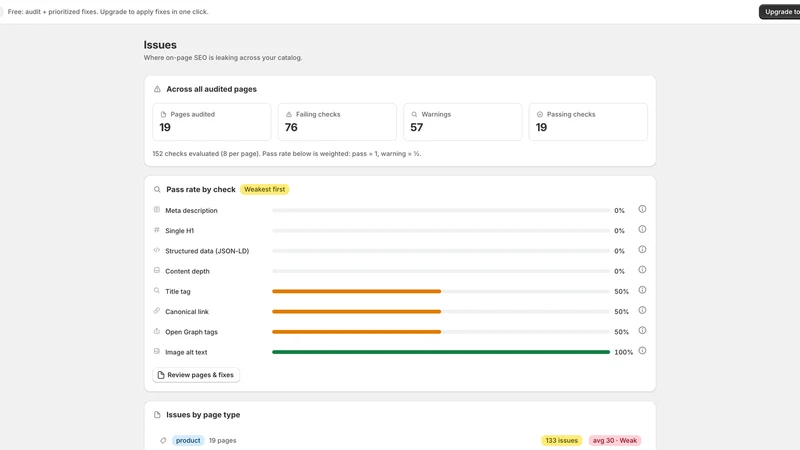Click the hash icon beside Single H1
The height and width of the screenshot is (450, 800).
click(157, 230)
